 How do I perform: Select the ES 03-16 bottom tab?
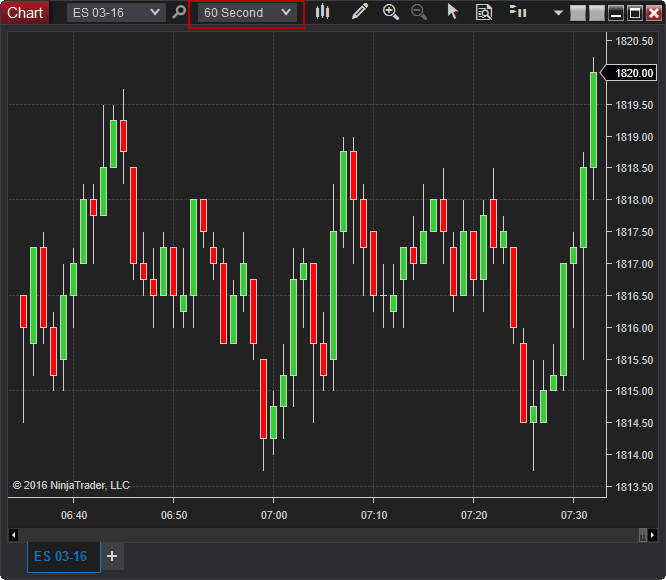pos(64,557)
